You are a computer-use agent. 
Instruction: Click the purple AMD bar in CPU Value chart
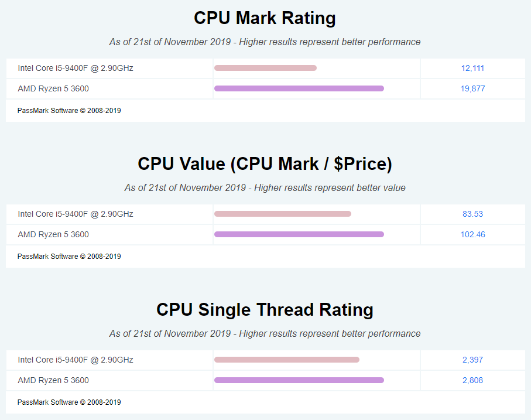coord(299,234)
